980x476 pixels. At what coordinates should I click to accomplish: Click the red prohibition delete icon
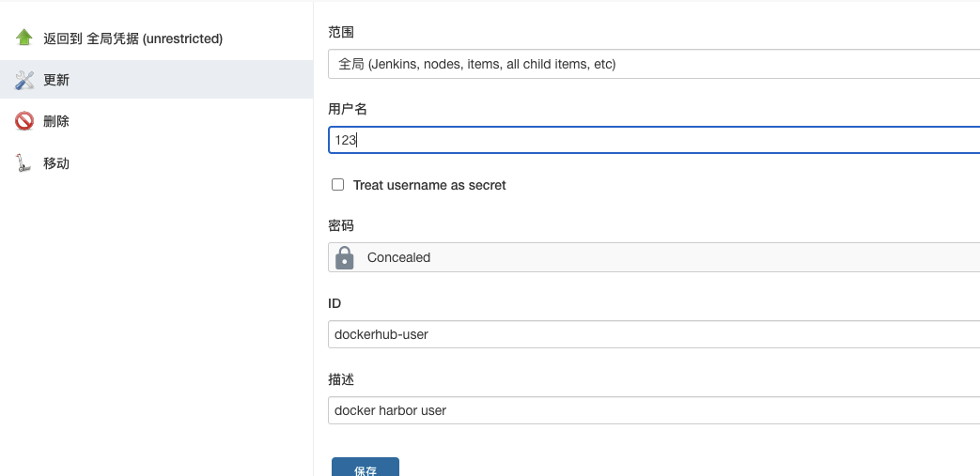[24, 121]
